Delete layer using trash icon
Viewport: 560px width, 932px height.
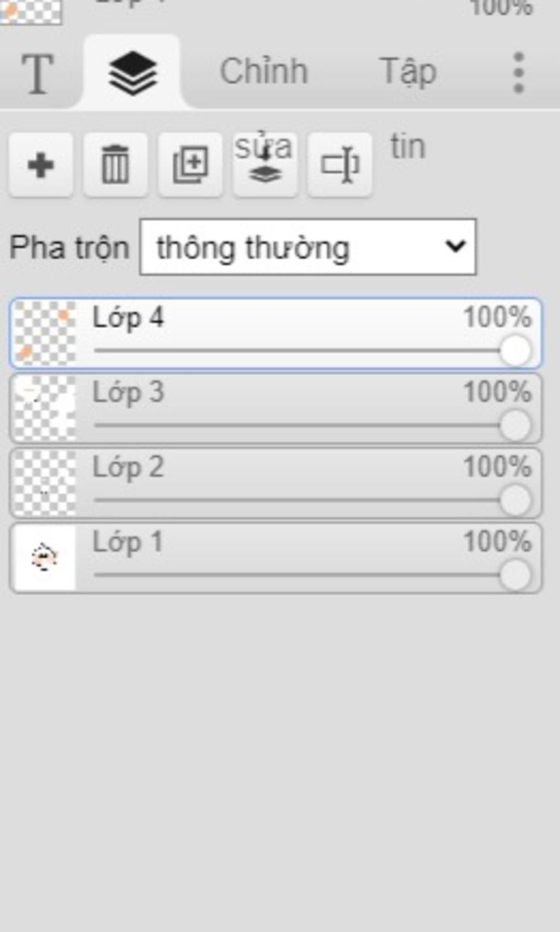pos(115,165)
